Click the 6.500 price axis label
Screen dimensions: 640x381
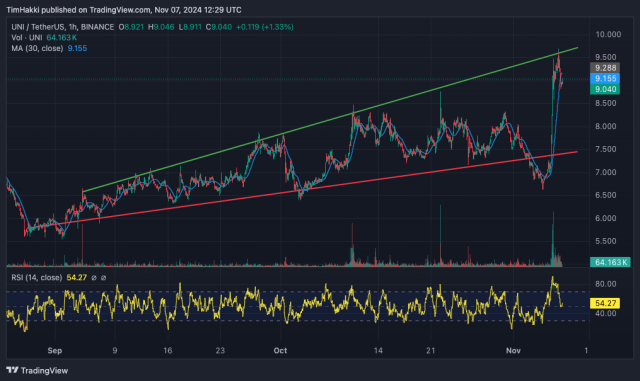tap(606, 195)
